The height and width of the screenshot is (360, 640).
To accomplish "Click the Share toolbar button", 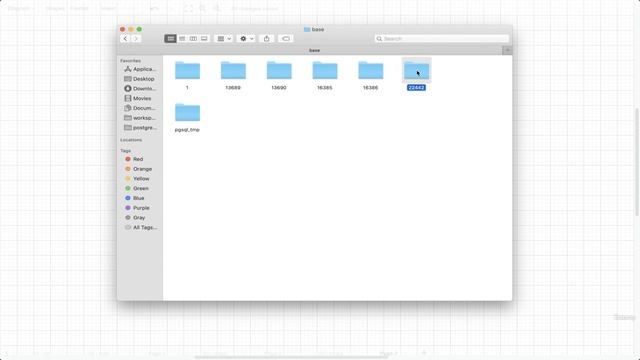I will click(x=267, y=38).
